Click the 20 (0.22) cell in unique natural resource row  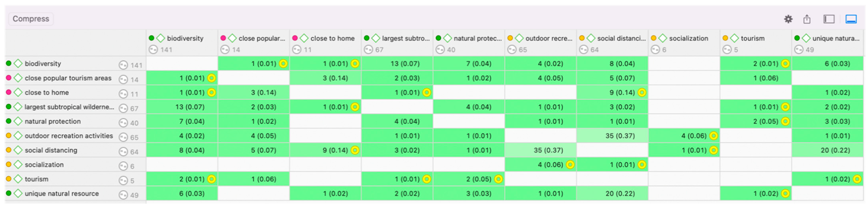612,193
